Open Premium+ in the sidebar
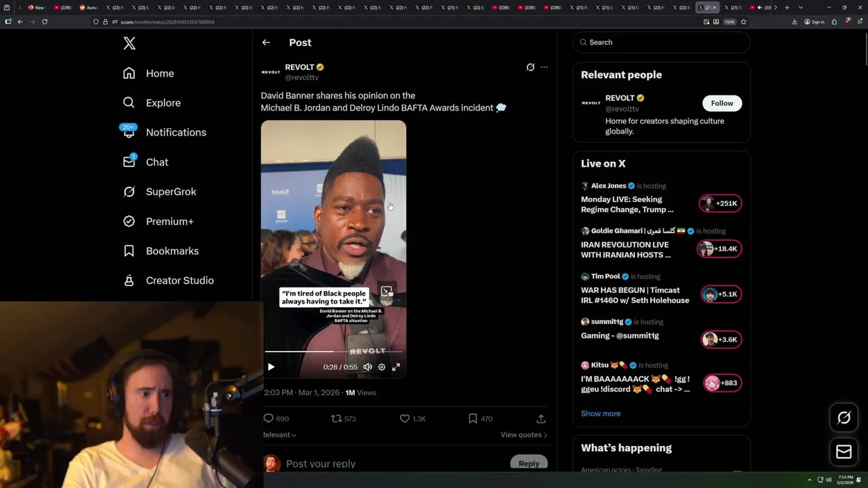This screenshot has width=868, height=488. tap(158, 221)
